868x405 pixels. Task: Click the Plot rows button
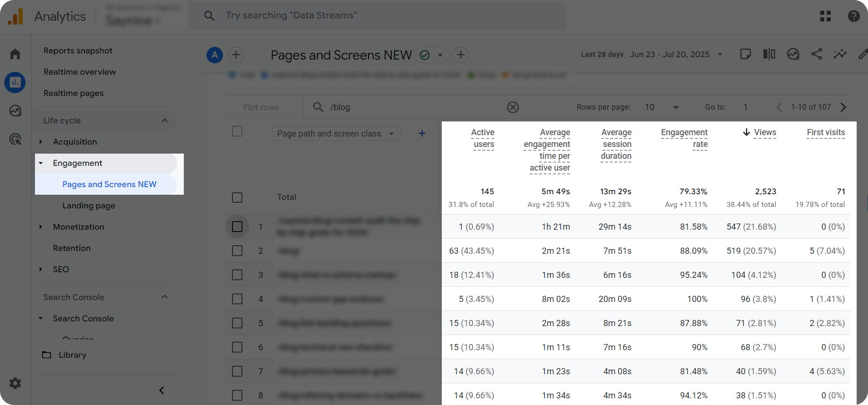point(261,107)
